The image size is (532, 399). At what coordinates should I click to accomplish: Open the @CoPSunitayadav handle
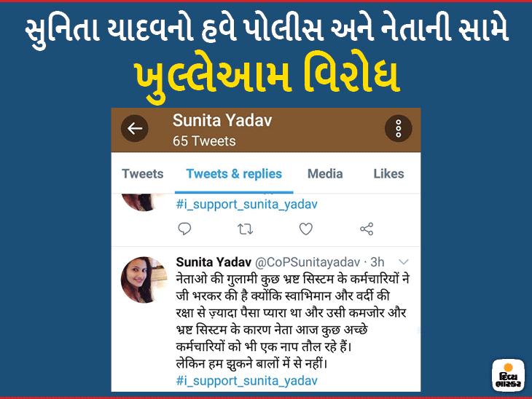(x=307, y=262)
